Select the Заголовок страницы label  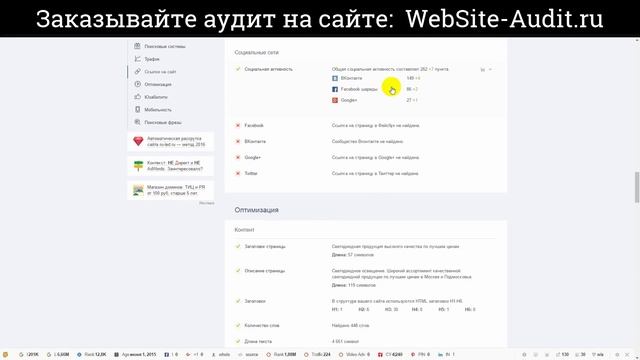[x=265, y=247]
